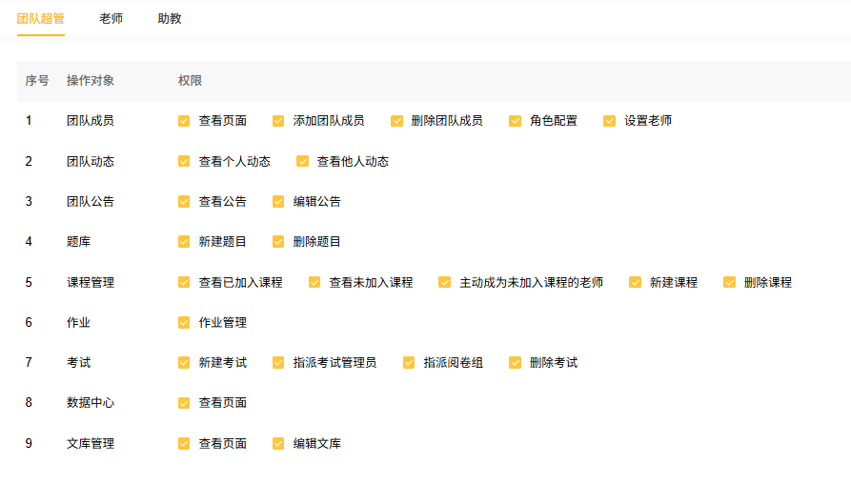The height and width of the screenshot is (504, 851).
Task: Toggle the 新建题目 checkbox
Action: tap(184, 242)
